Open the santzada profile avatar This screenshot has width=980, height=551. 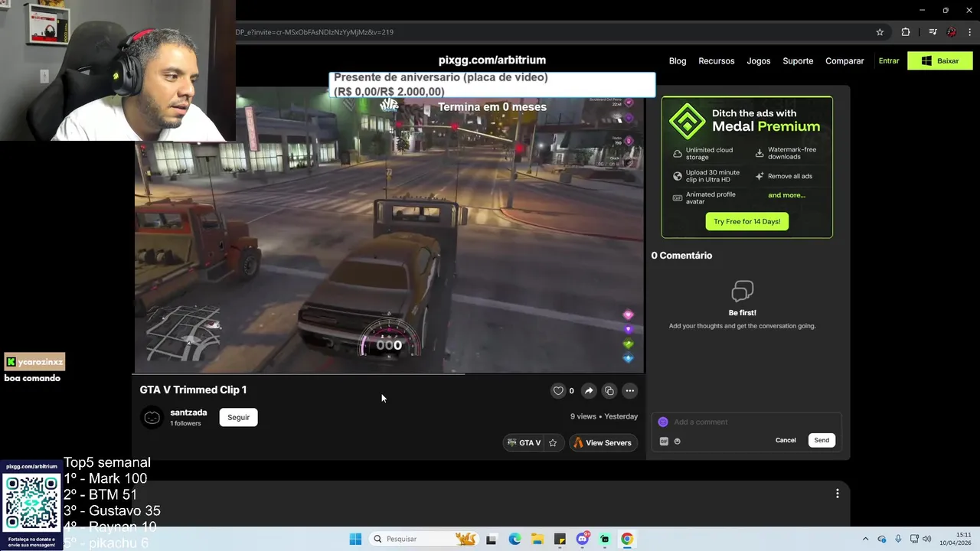coord(152,417)
